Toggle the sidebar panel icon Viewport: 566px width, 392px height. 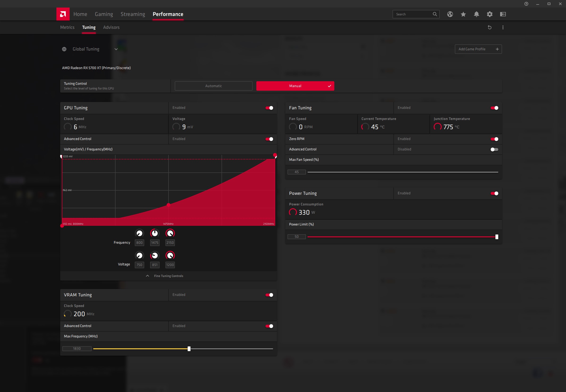(x=503, y=14)
